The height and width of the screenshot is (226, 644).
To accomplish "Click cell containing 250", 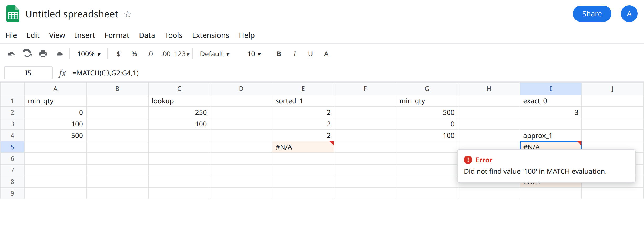I will coord(179,112).
